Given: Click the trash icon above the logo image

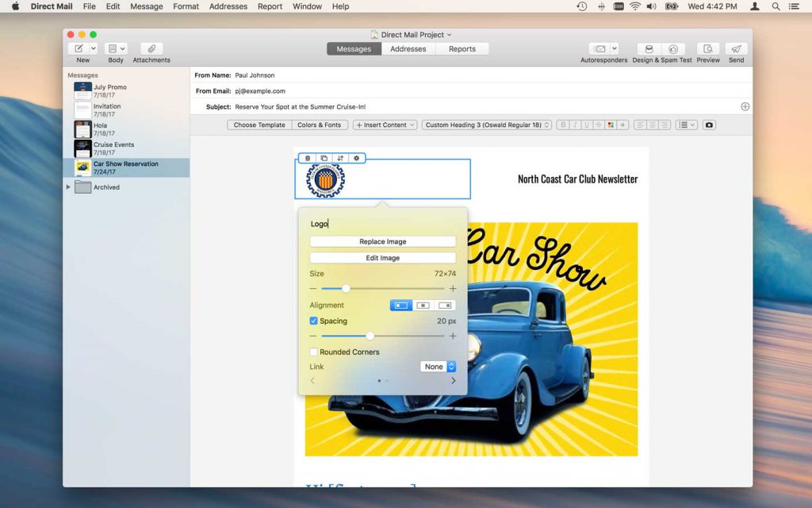Looking at the screenshot, I should [308, 158].
